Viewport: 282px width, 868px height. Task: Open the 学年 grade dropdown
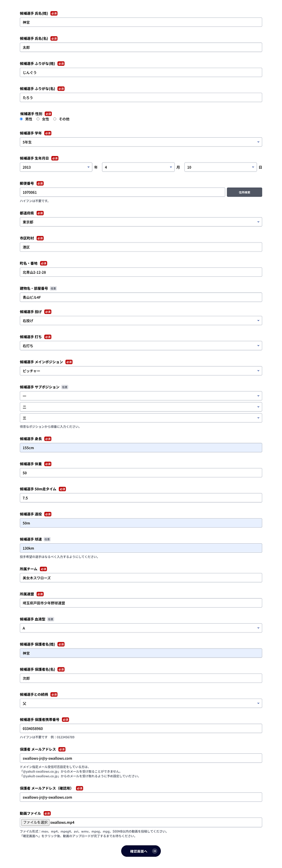(x=141, y=142)
